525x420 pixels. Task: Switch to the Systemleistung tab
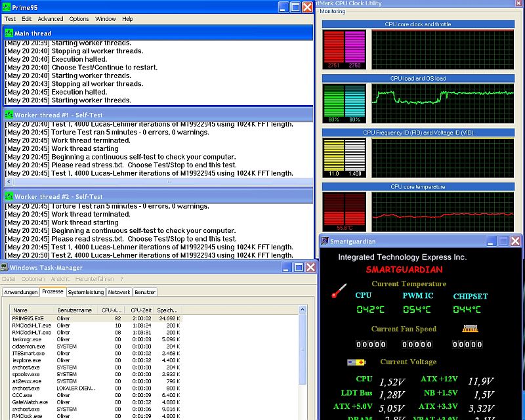pyautogui.click(x=86, y=292)
